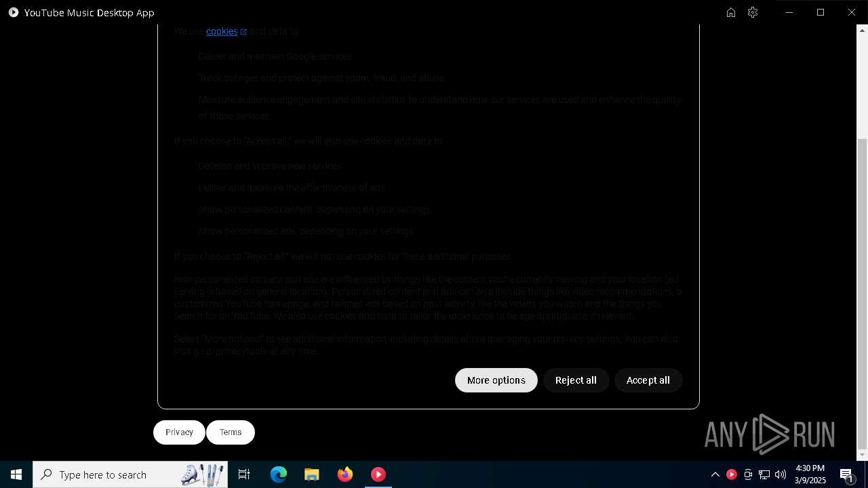
Task: Maximize the YouTube Music window
Action: (x=821, y=12)
